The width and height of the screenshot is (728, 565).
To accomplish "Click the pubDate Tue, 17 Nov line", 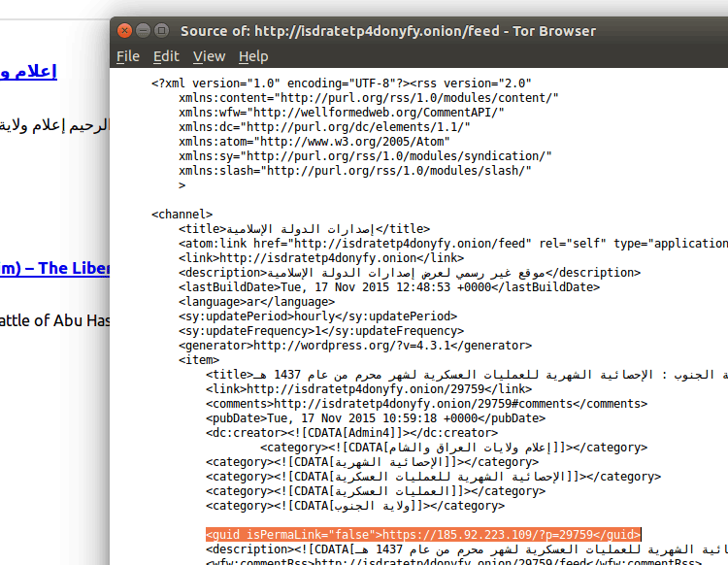I will [x=376, y=417].
